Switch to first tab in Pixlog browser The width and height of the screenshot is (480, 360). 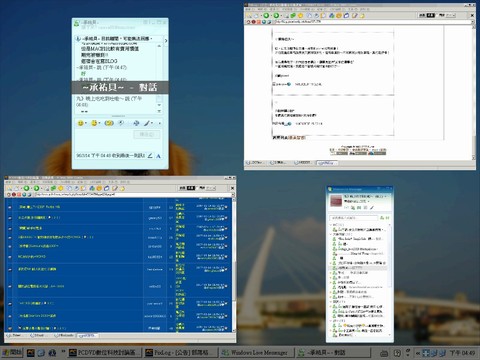tap(255, 163)
